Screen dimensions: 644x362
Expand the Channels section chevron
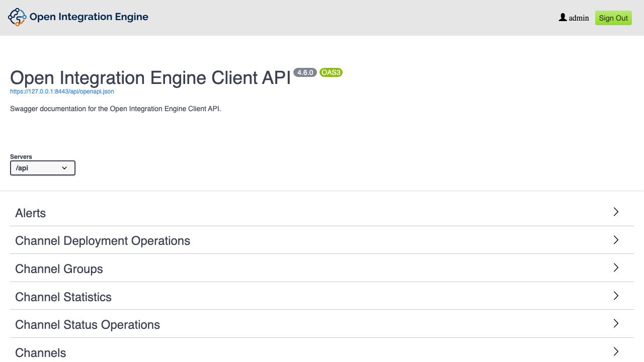(616, 351)
